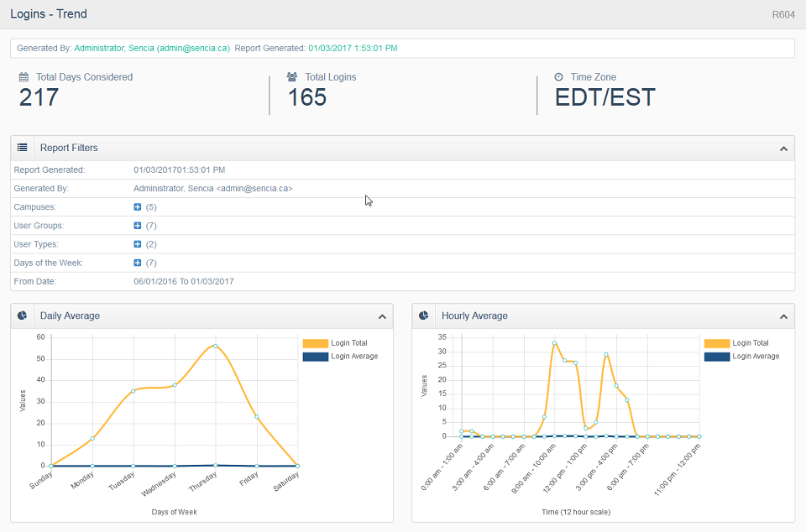Screen dimensions: 806x532
Task: Collapse the Daily Average chart panel
Action: click(x=382, y=317)
